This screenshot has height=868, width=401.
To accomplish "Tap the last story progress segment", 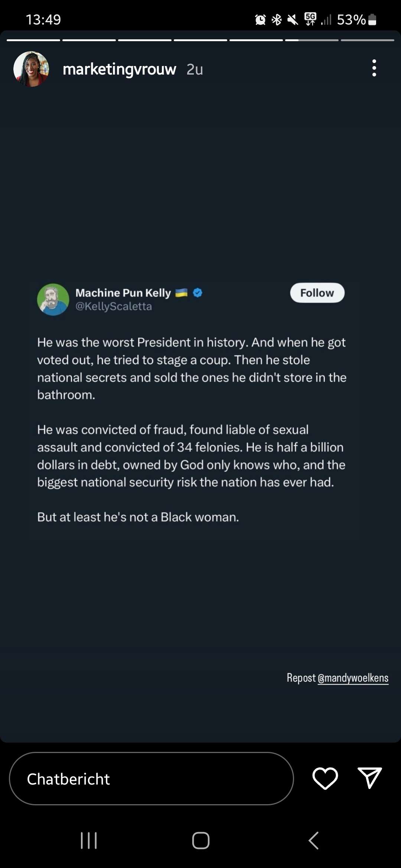I will 367,40.
